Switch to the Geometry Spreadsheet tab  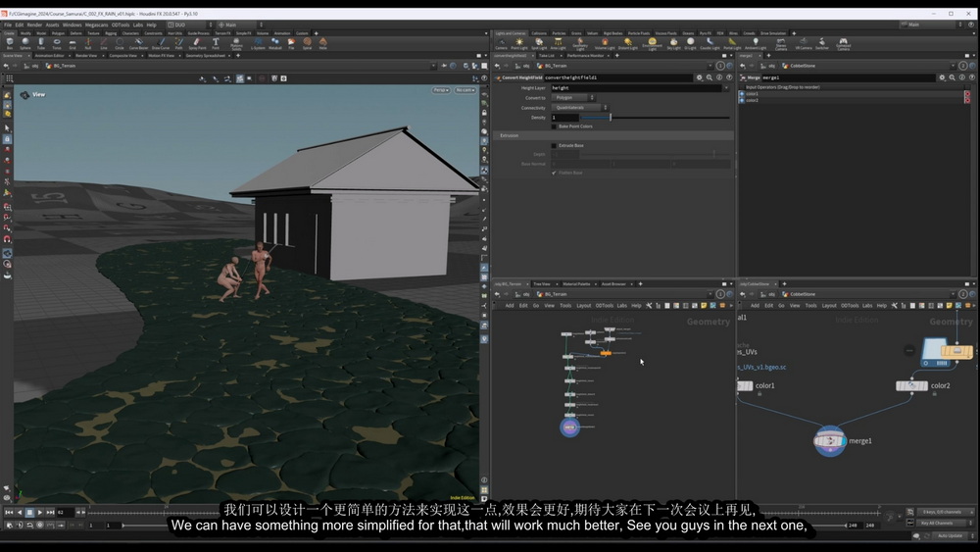(x=205, y=56)
